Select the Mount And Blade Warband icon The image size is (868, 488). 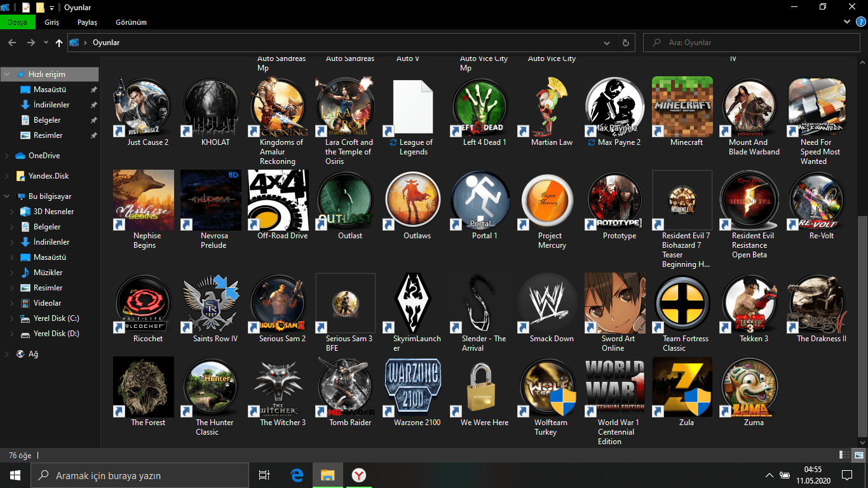tap(750, 107)
